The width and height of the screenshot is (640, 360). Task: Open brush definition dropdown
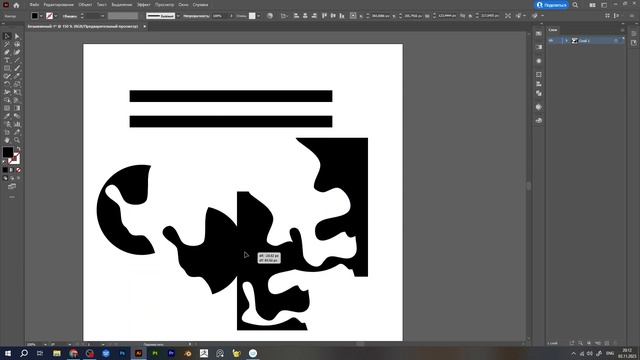[178, 16]
